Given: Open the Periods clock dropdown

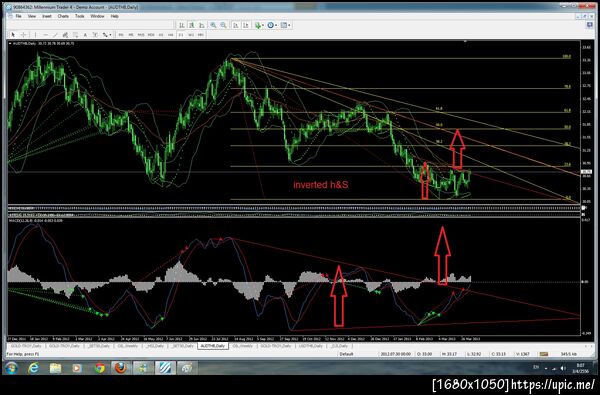Looking at the screenshot, I should pos(272,25).
